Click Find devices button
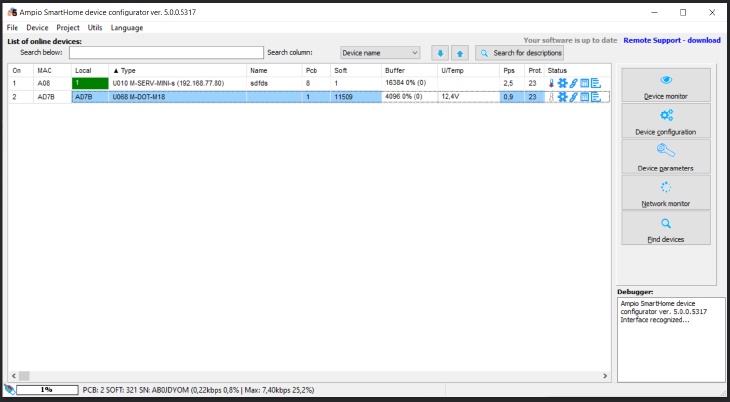730x402 pixels. (666, 228)
